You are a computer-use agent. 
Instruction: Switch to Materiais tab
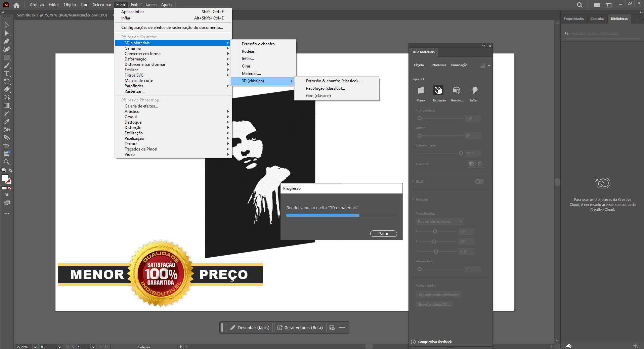click(x=439, y=65)
